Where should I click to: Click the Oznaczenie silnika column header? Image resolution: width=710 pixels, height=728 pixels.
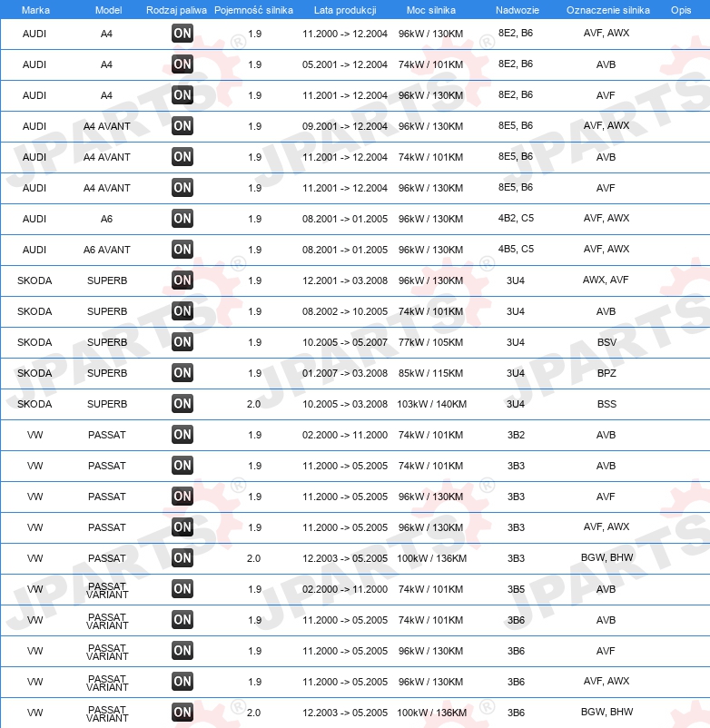point(607,10)
